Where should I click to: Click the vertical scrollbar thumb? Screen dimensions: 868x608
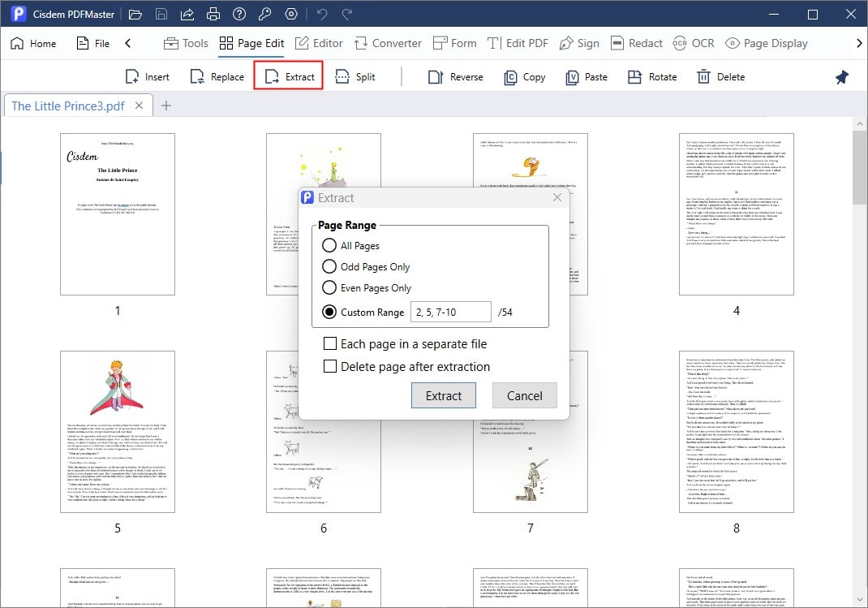coord(860,167)
